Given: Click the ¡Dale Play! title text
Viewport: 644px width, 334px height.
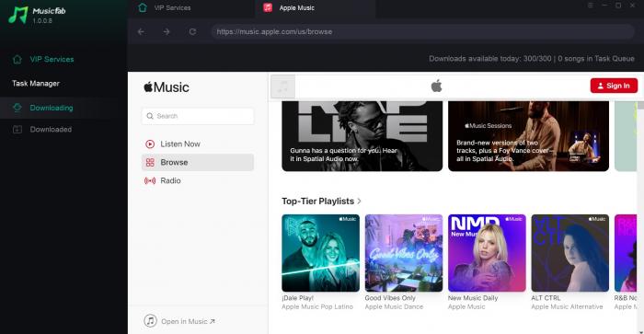Looking at the screenshot, I should pos(297,298).
